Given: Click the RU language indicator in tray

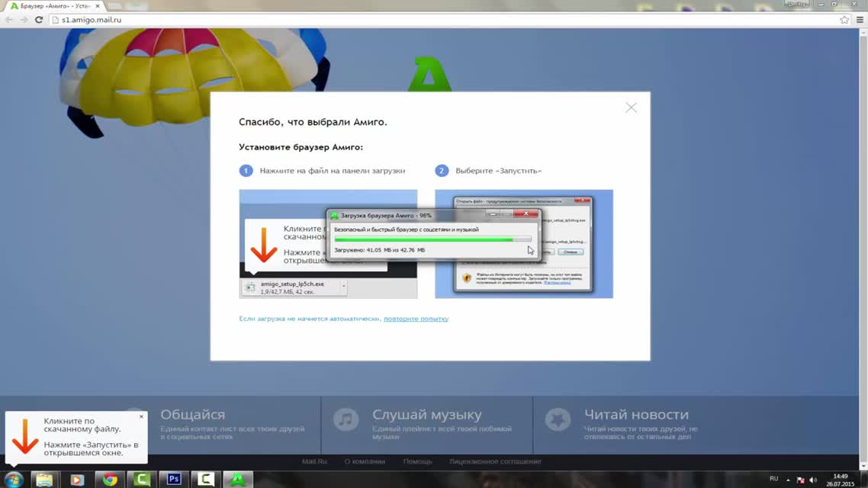Looking at the screenshot, I should 774,479.
